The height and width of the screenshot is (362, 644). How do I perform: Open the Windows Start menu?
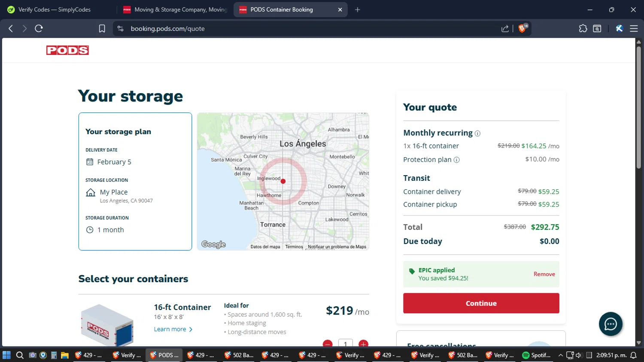click(x=6, y=355)
